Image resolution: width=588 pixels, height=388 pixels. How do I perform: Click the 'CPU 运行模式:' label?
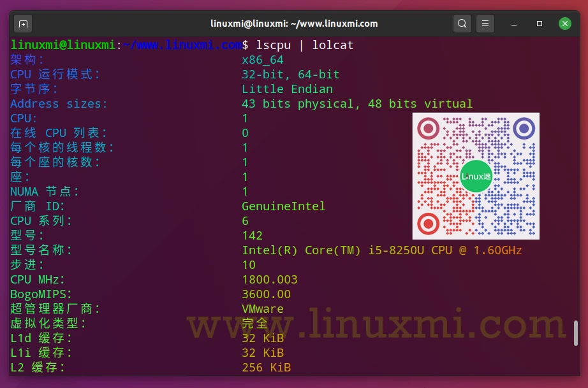coord(55,75)
